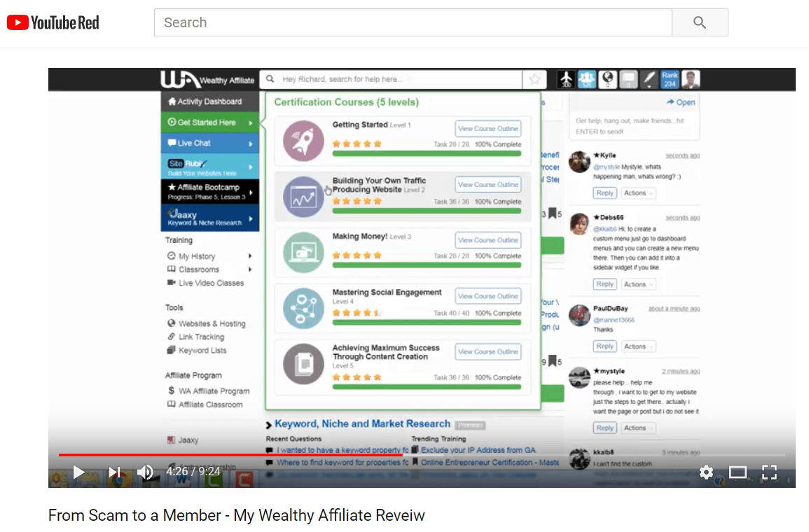
Task: Open Link Tracking tool
Action: pyautogui.click(x=196, y=337)
